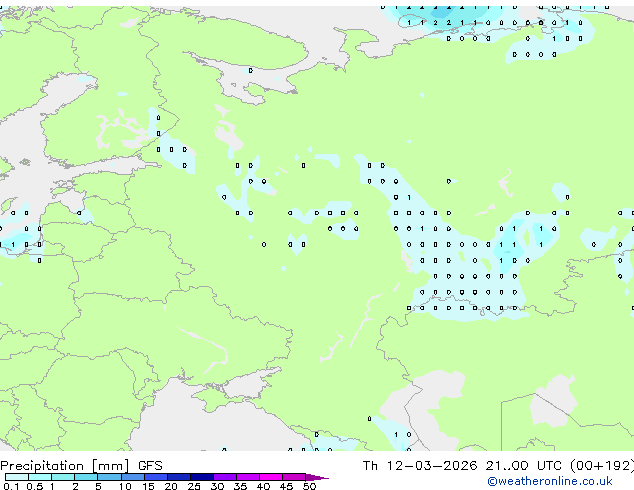Click the '20' legend value
634x490 pixels.
pyautogui.click(x=171, y=486)
